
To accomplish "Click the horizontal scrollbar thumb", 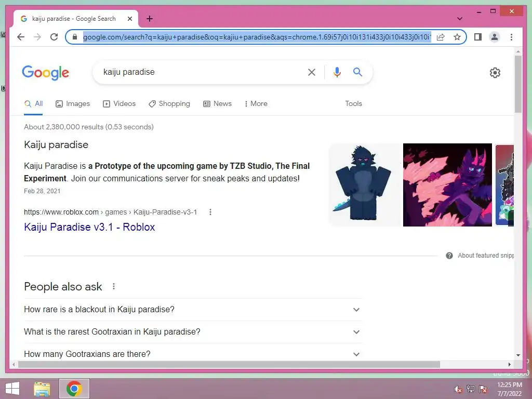I will pyautogui.click(x=229, y=364).
